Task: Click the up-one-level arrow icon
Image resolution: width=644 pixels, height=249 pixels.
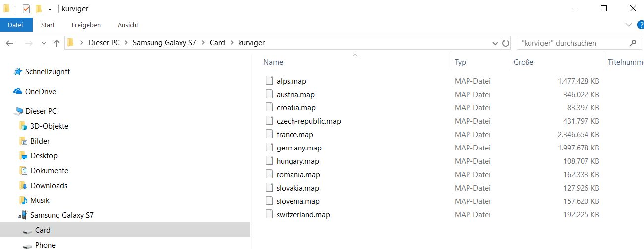Action: pyautogui.click(x=57, y=43)
